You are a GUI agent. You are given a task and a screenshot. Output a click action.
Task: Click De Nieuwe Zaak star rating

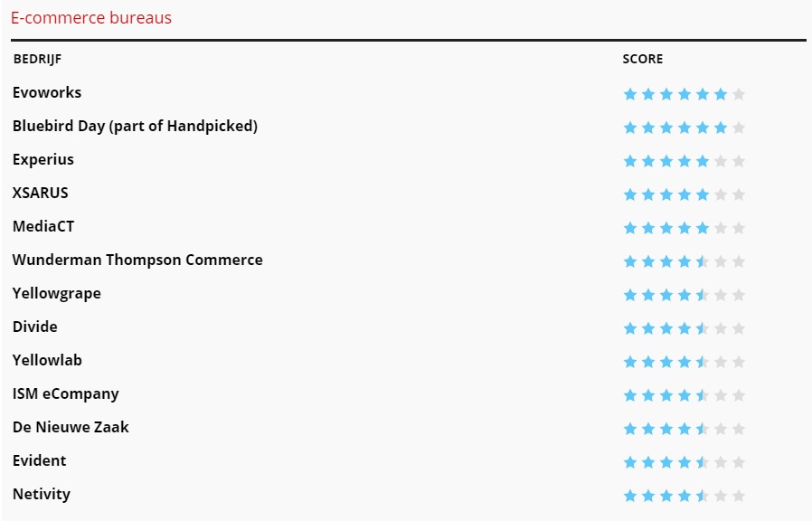[x=685, y=429]
